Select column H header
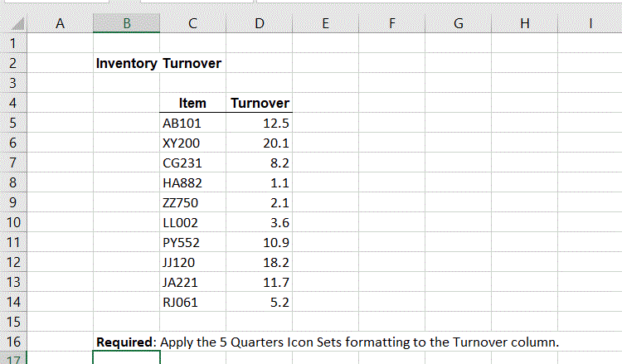The image size is (622, 364). click(524, 23)
